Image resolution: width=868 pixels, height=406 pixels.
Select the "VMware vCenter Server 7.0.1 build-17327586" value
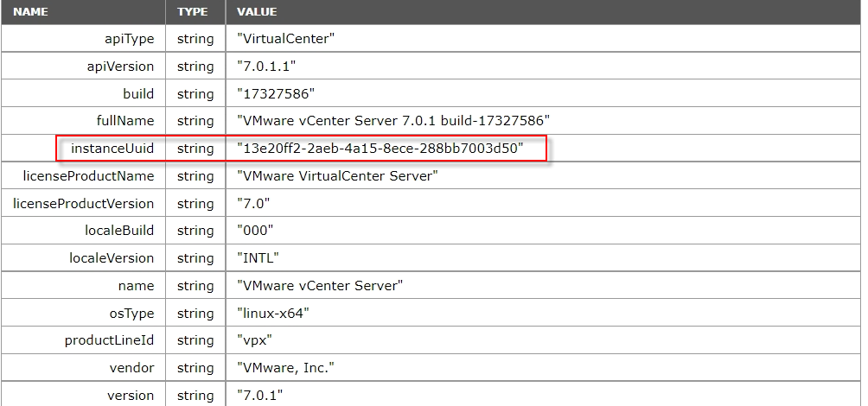(x=393, y=121)
